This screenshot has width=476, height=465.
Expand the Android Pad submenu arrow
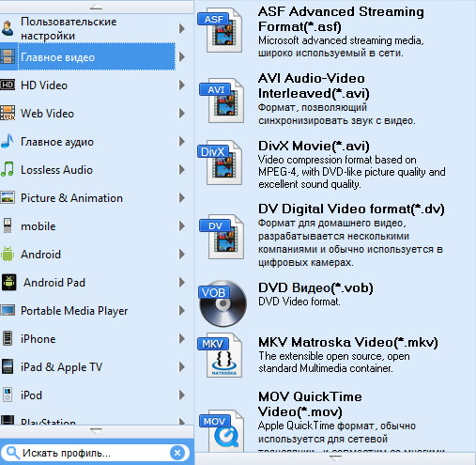182,282
